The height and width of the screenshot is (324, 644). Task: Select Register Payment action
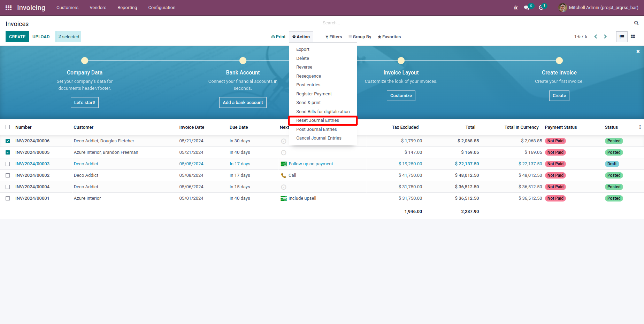coord(323,94)
